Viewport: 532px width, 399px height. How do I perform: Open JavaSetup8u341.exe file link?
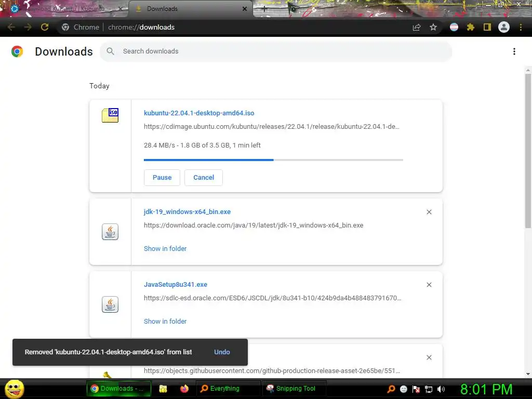click(176, 284)
